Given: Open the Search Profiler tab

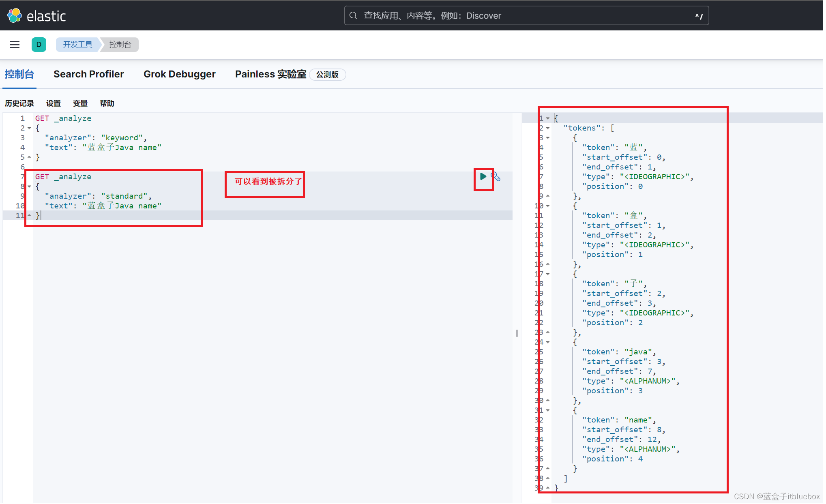Looking at the screenshot, I should tap(89, 73).
